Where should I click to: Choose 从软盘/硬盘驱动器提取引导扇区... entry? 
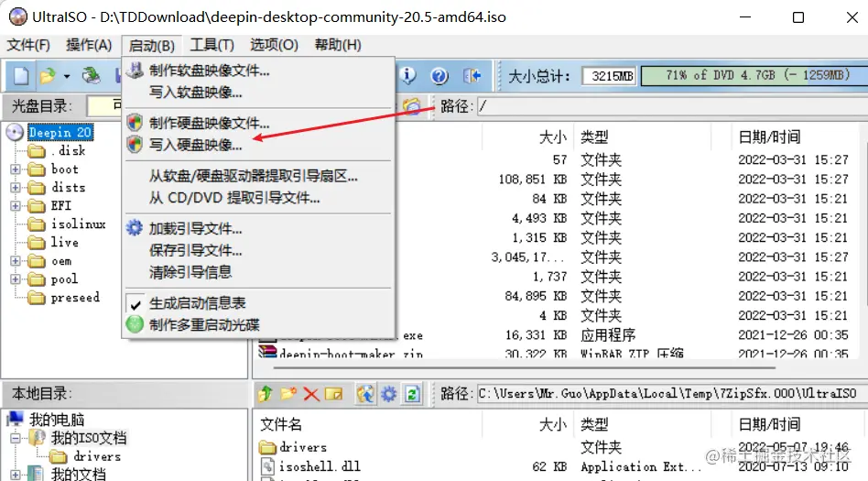tap(258, 176)
